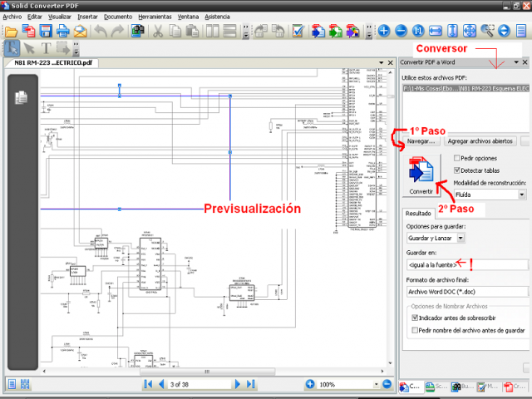Screen dimensions: 532x399
Task: Zoom out with the blue minus toolbar icon
Action: [401, 32]
